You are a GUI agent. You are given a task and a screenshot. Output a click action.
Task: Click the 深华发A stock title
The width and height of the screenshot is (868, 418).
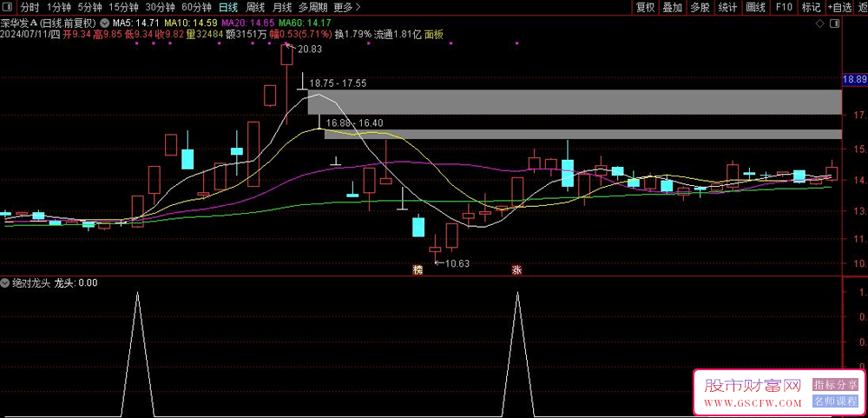19,23
